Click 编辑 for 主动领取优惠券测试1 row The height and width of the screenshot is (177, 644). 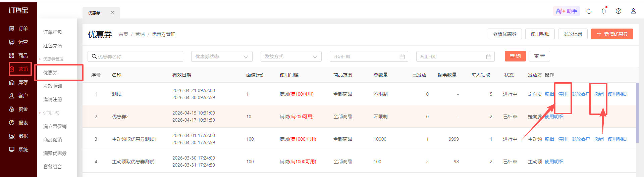(x=549, y=139)
